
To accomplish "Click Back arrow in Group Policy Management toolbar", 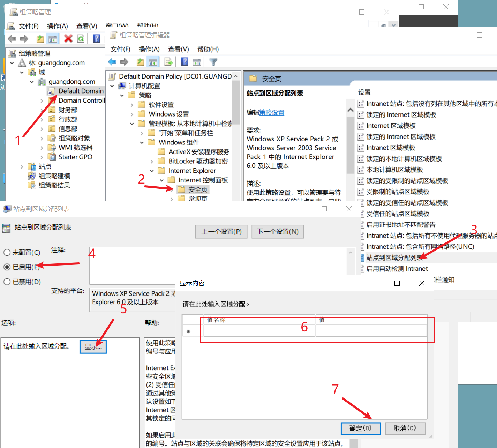I will coord(12,39).
